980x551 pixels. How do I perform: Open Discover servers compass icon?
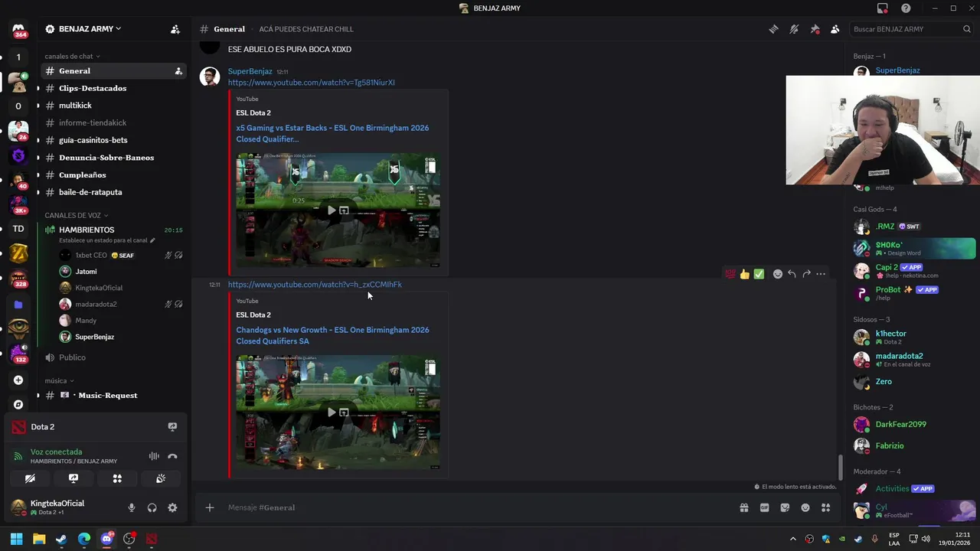pos(18,404)
